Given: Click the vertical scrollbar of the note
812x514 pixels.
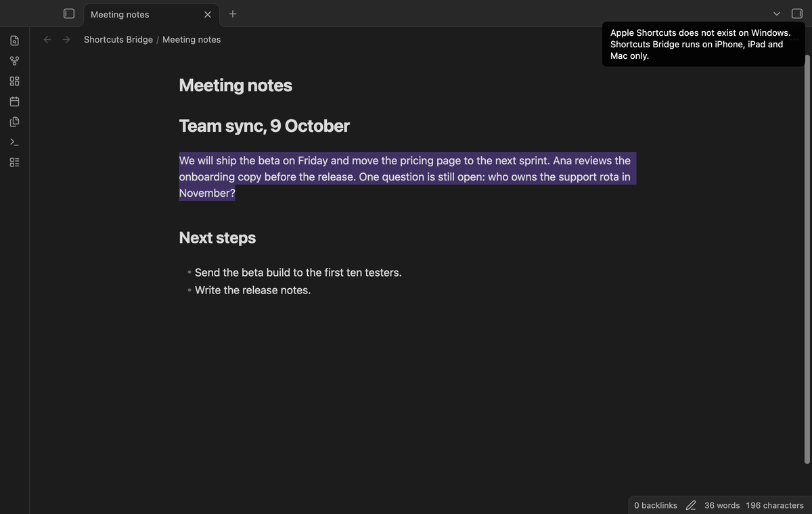Looking at the screenshot, I should [807, 260].
